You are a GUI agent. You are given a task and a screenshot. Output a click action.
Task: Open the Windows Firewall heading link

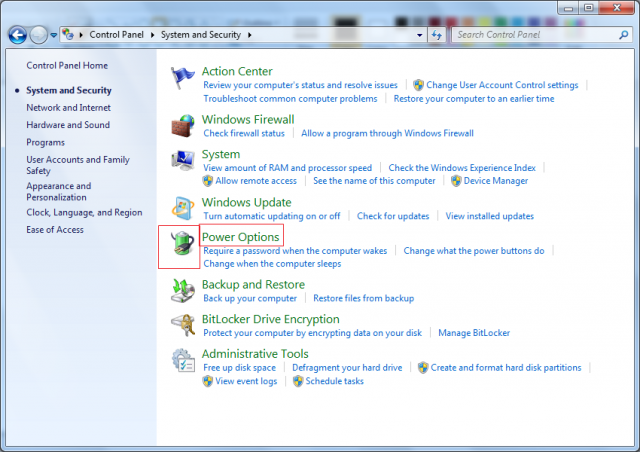(x=248, y=119)
